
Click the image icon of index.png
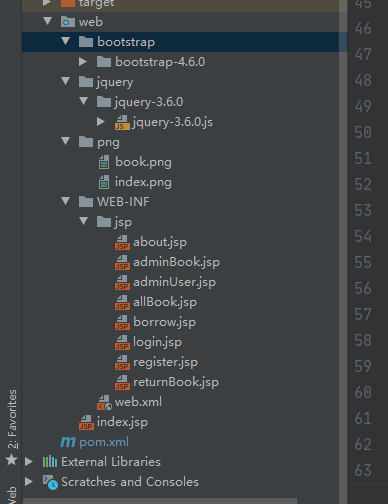click(104, 182)
